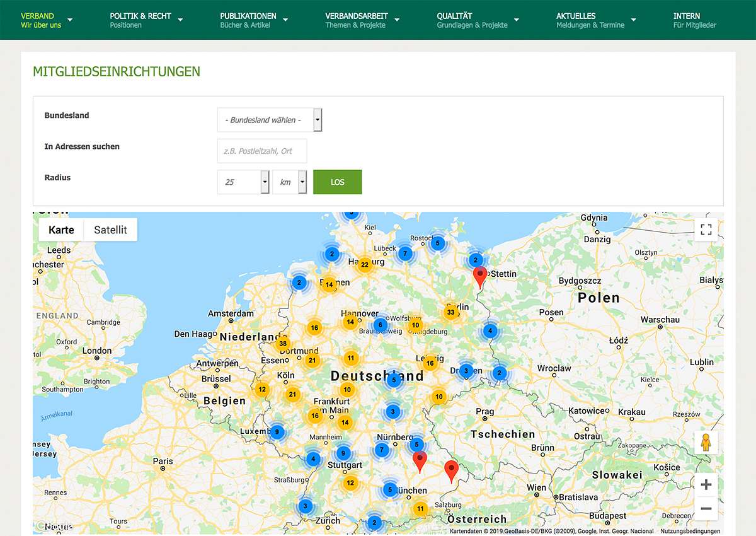Click the cluster marker 22 at Hamburg
This screenshot has width=756, height=536.
364,265
